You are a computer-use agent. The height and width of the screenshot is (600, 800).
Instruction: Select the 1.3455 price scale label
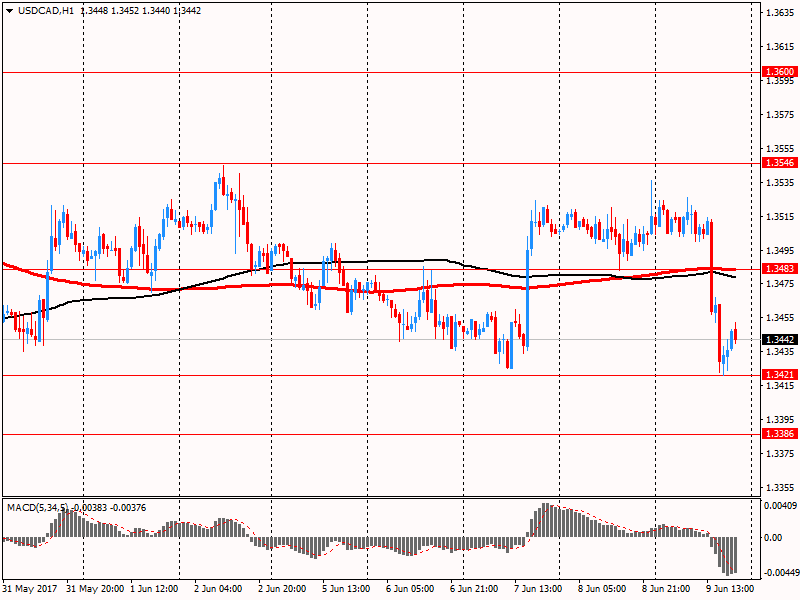click(781, 318)
